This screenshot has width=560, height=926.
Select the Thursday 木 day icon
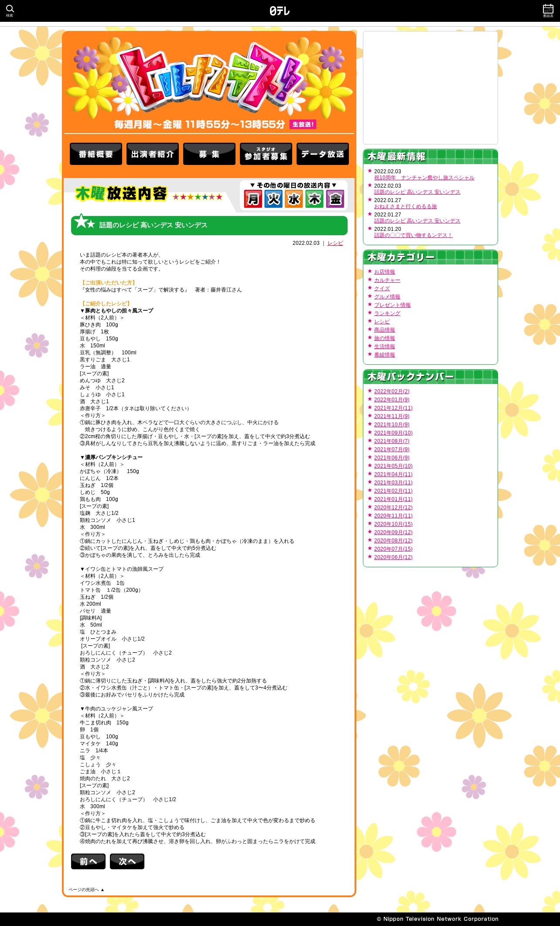[x=314, y=199]
